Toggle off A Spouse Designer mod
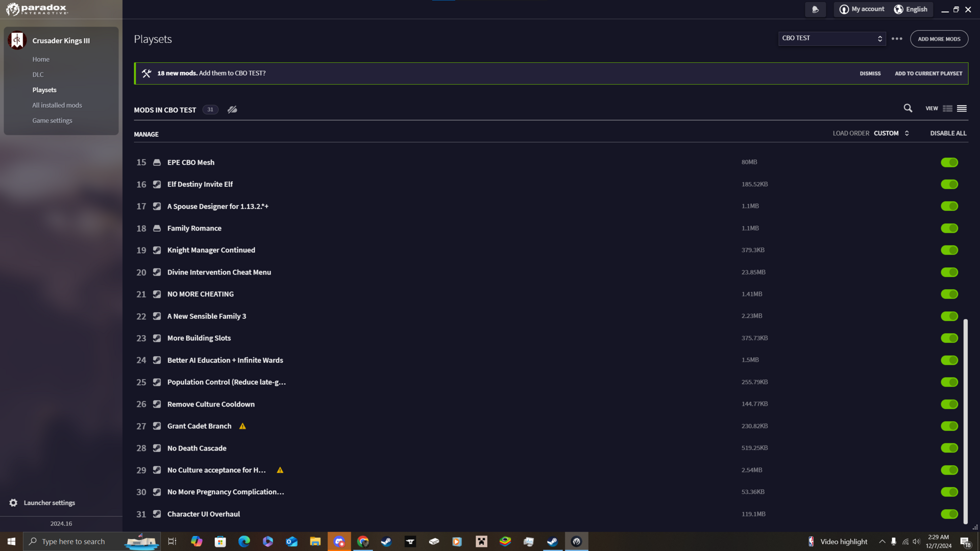This screenshot has height=551, width=980. (x=949, y=206)
